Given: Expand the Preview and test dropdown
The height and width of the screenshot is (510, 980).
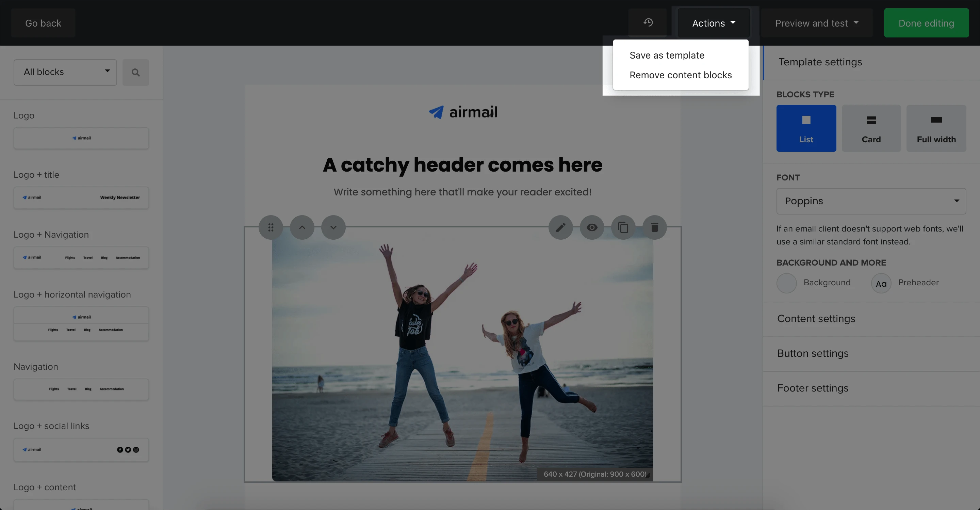Looking at the screenshot, I should pyautogui.click(x=816, y=23).
